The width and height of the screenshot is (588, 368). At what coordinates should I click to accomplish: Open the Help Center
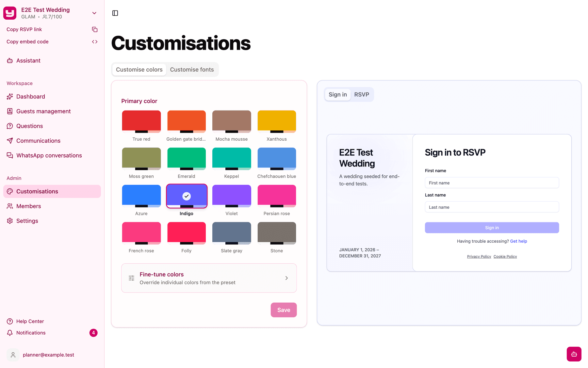pos(52,321)
